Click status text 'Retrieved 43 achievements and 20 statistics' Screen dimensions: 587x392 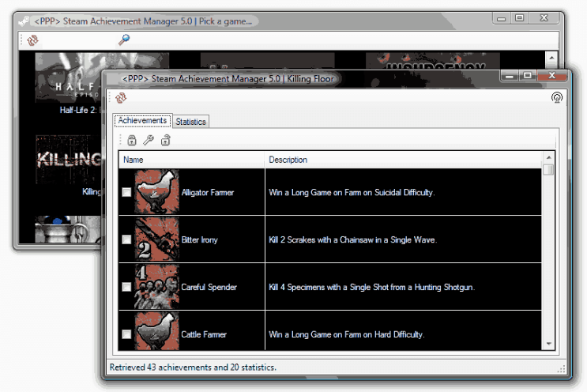coord(193,367)
